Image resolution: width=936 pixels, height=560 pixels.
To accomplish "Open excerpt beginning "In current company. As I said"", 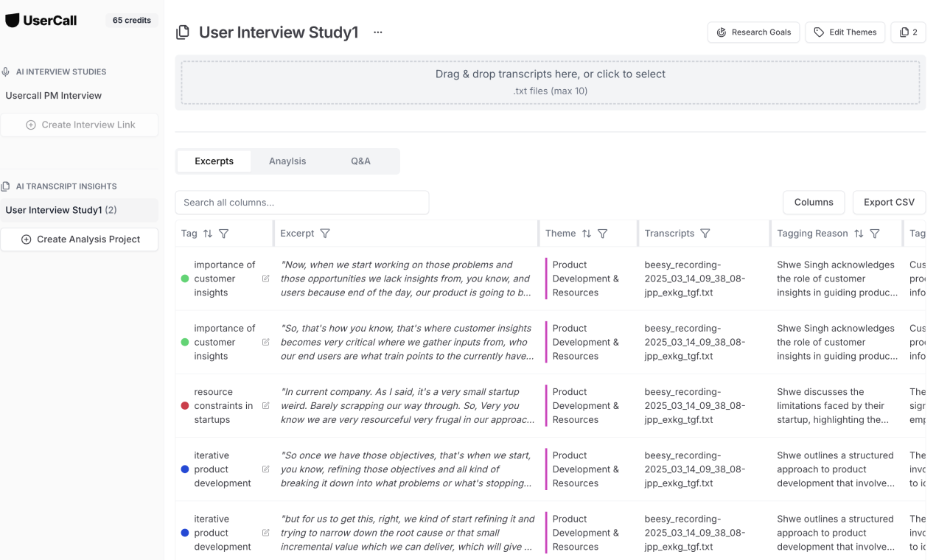I will pyautogui.click(x=407, y=406).
